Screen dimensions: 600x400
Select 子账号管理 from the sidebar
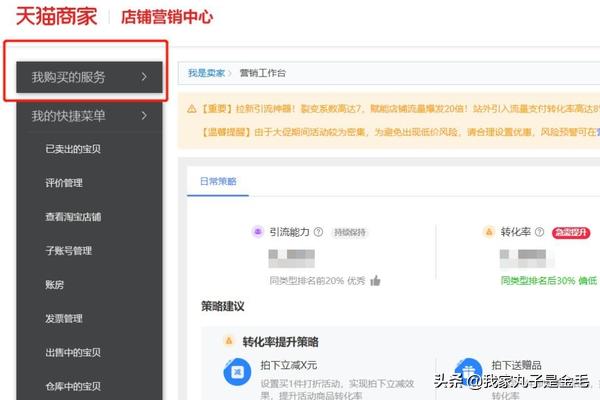pos(68,251)
